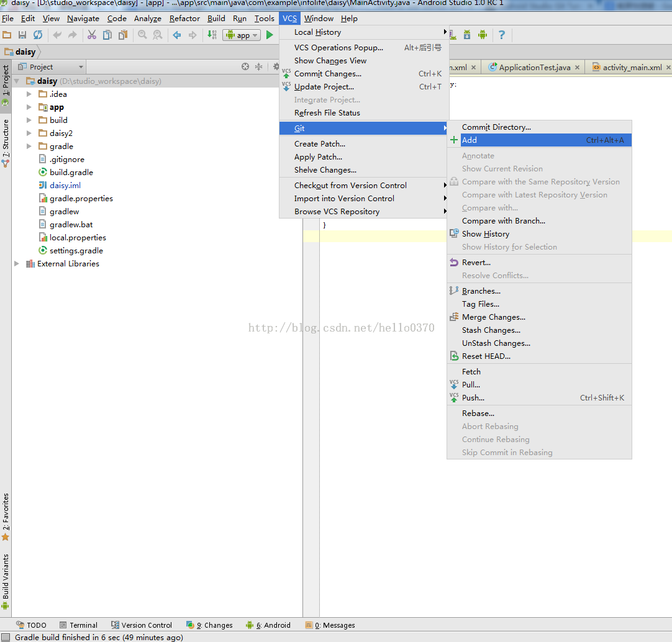Click the Project panel settings gear icon
The image size is (672, 642).
[x=276, y=66]
